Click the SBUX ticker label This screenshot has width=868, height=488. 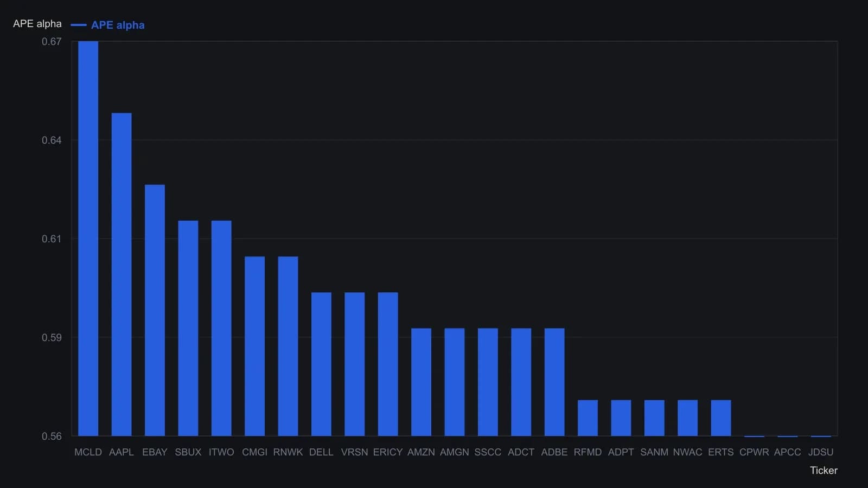pyautogui.click(x=188, y=452)
